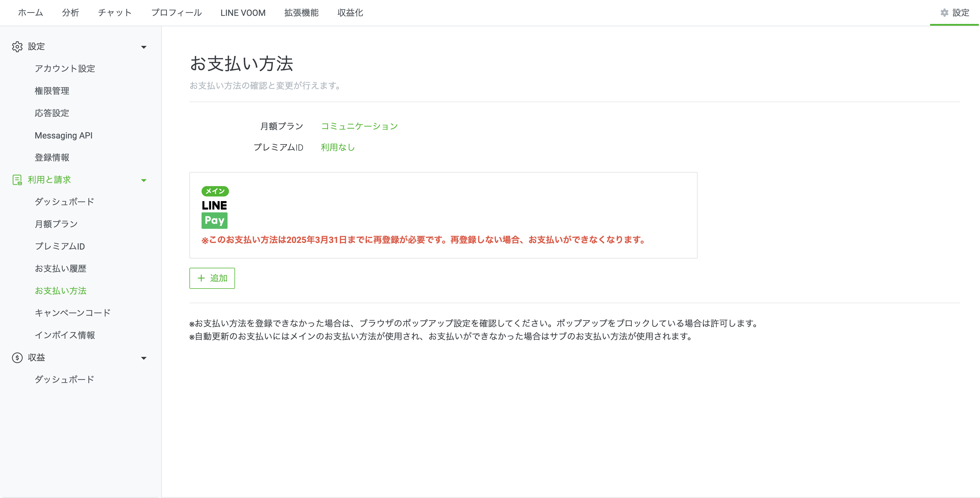Collapse the 収益 section arrow
This screenshot has width=980, height=498.
click(x=144, y=358)
